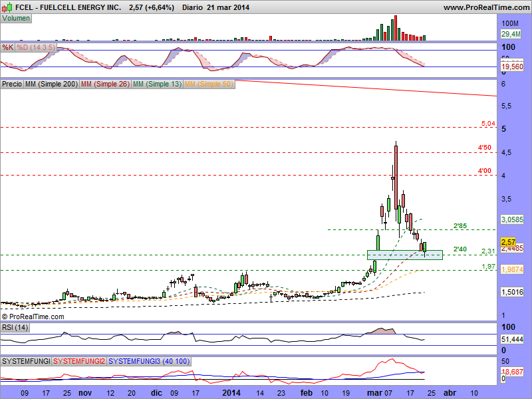Click the dic label on time axis
The width and height of the screenshot is (532, 399).
156,393
